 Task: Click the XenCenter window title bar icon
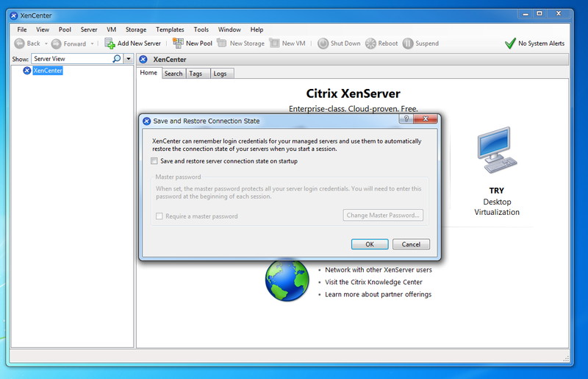(x=14, y=15)
